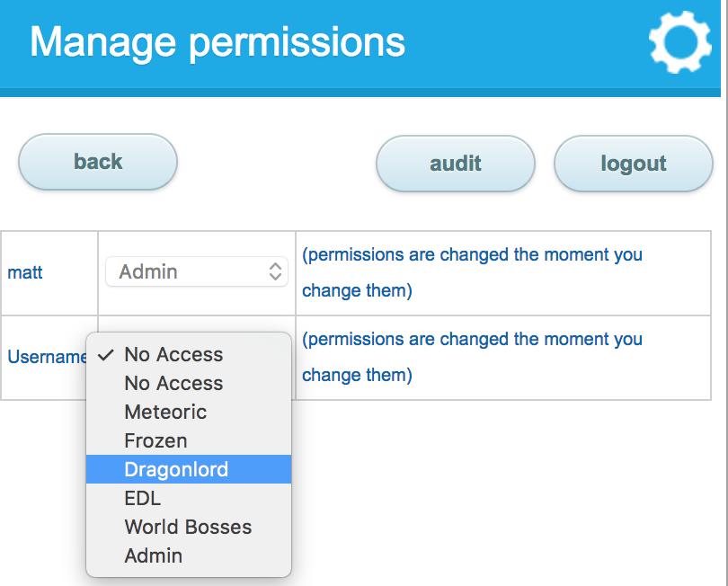The image size is (728, 586).
Task: Select the World Bosses option
Action: (188, 528)
